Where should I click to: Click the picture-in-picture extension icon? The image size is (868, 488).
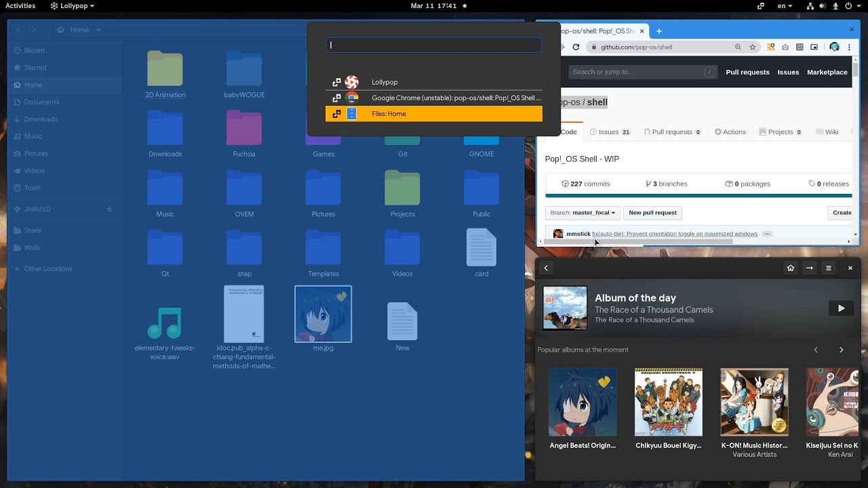click(x=815, y=47)
